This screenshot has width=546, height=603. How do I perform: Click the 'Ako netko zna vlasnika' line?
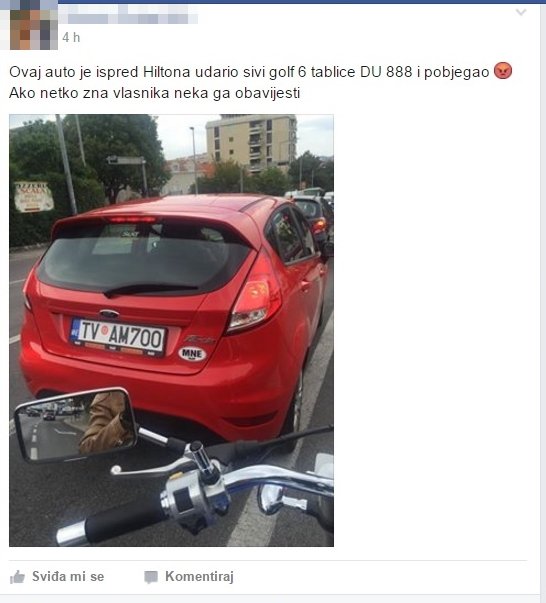tap(155, 93)
